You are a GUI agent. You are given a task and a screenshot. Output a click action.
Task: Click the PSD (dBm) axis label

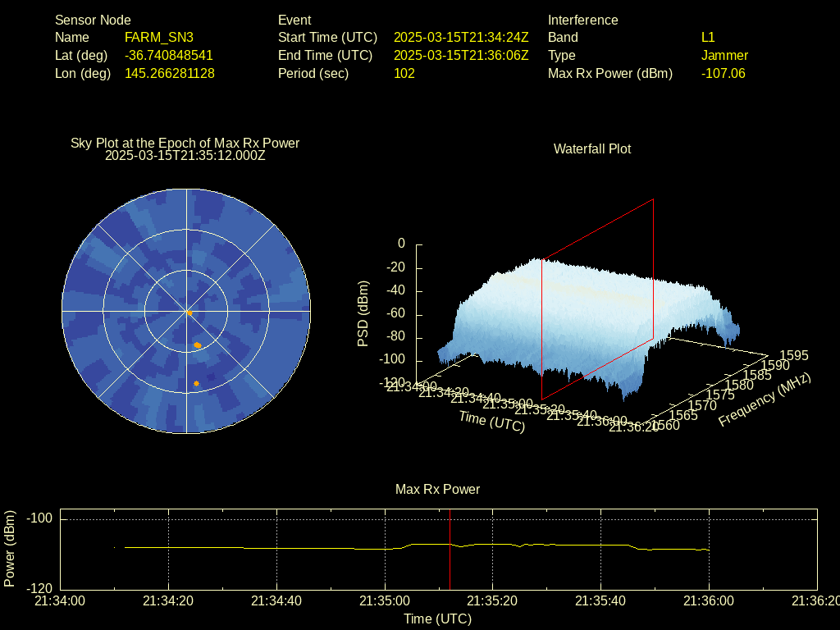[x=363, y=313]
